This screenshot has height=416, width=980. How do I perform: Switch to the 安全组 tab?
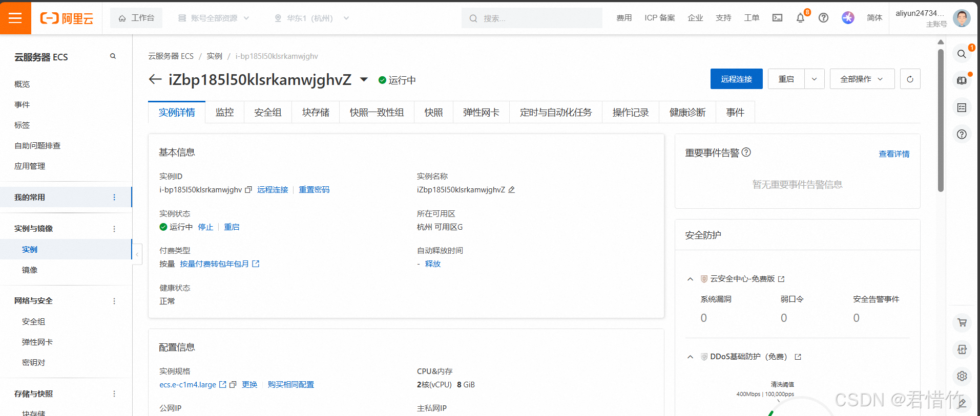coord(267,112)
